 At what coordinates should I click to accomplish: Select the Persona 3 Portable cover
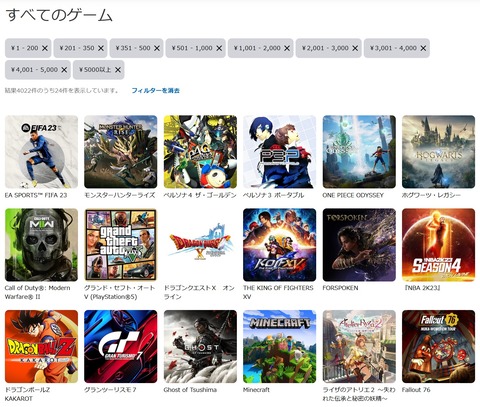[x=280, y=152]
